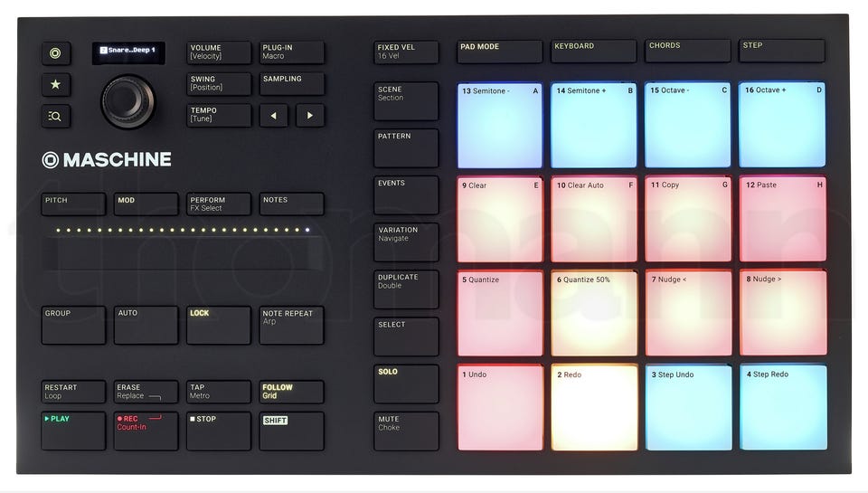868x493 pixels.
Task: Click the REC Count-In button
Action: click(146, 431)
